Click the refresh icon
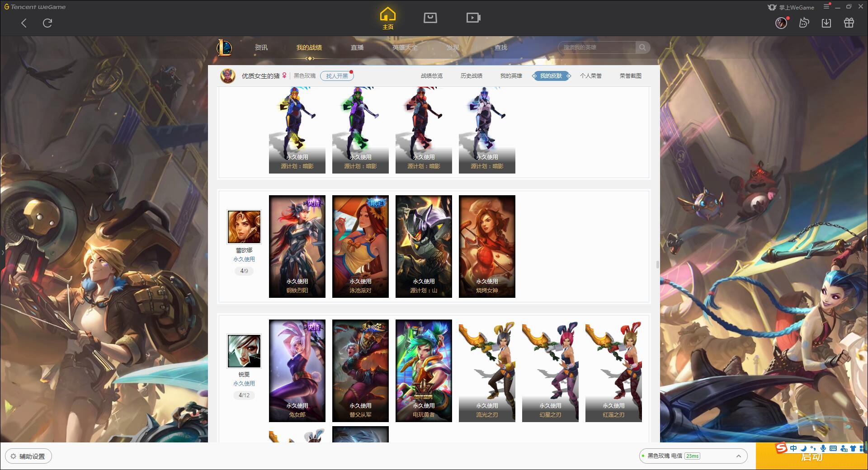The height and width of the screenshot is (470, 868). point(47,23)
